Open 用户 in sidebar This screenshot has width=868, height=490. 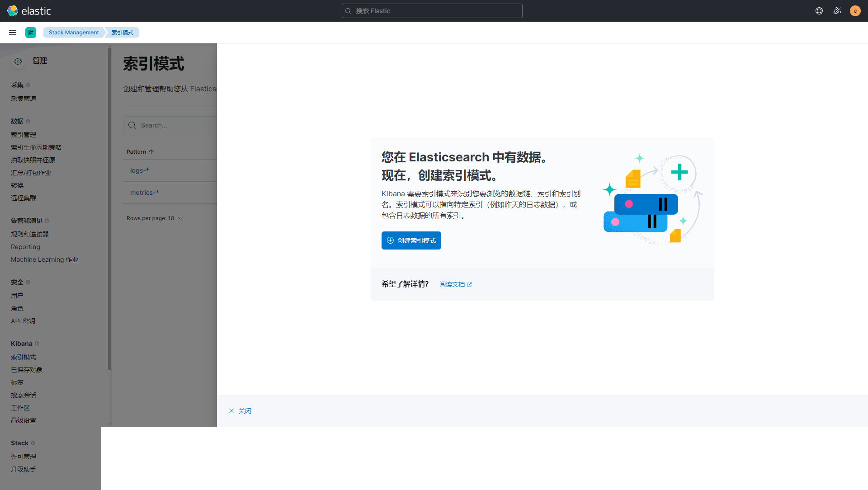click(x=17, y=296)
